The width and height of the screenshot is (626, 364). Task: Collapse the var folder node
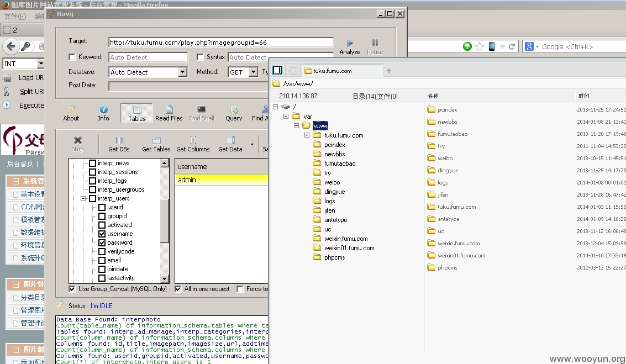[286, 116]
